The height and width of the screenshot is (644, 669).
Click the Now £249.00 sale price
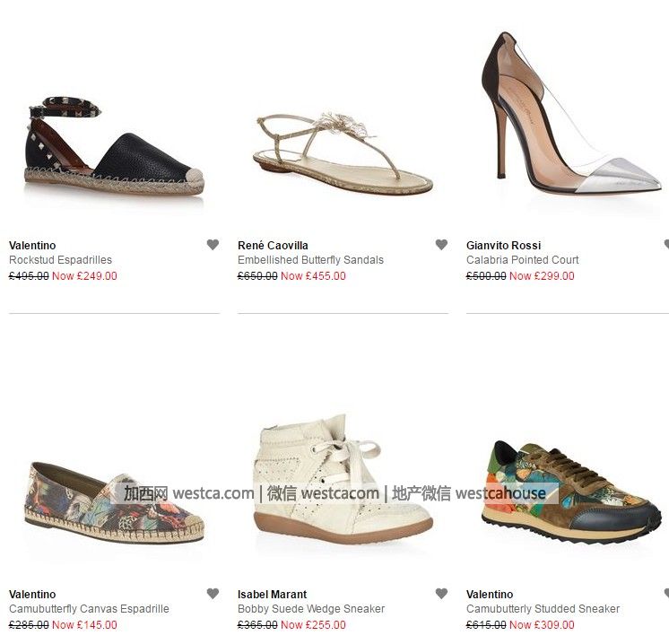[x=84, y=276]
